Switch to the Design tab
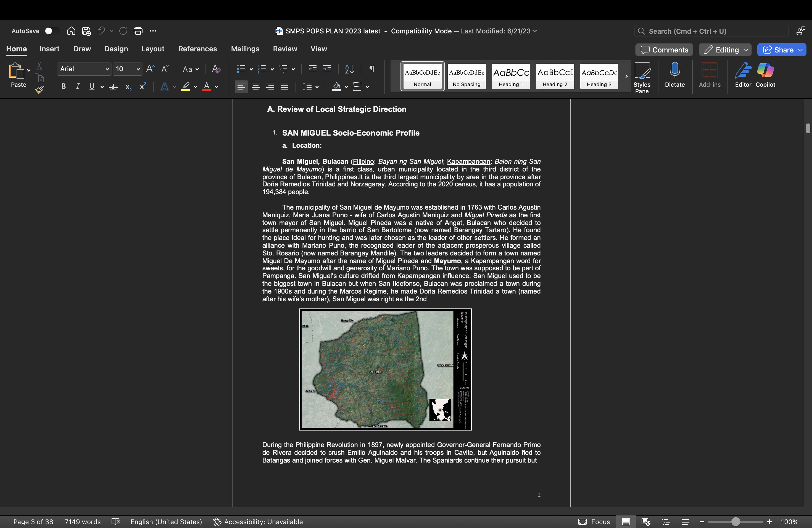The image size is (812, 528). (x=116, y=49)
